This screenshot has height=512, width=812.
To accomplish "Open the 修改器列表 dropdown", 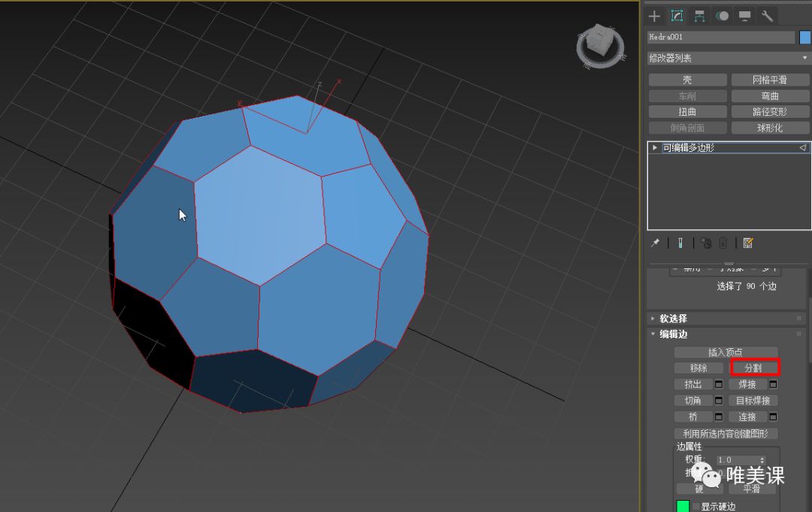I will pyautogui.click(x=726, y=58).
